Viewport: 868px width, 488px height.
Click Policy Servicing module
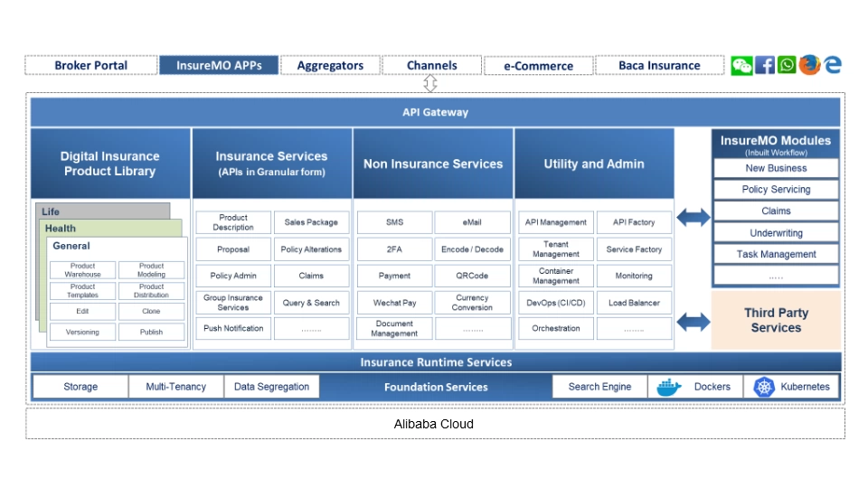tap(776, 189)
